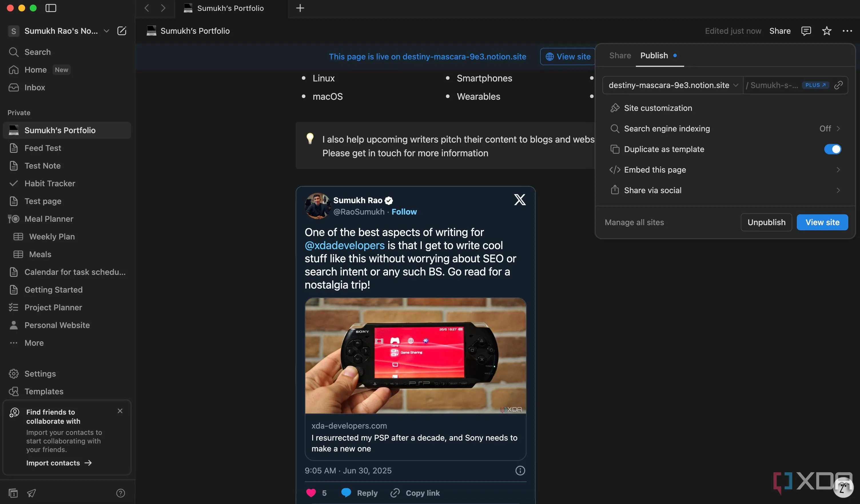Open workspace switcher chevron
The image size is (860, 504).
tap(106, 31)
